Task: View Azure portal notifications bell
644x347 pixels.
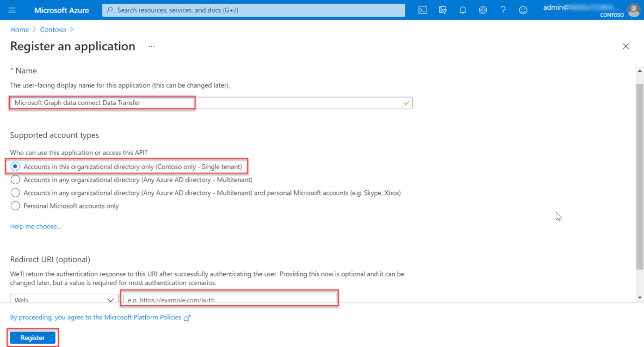Action: point(462,10)
